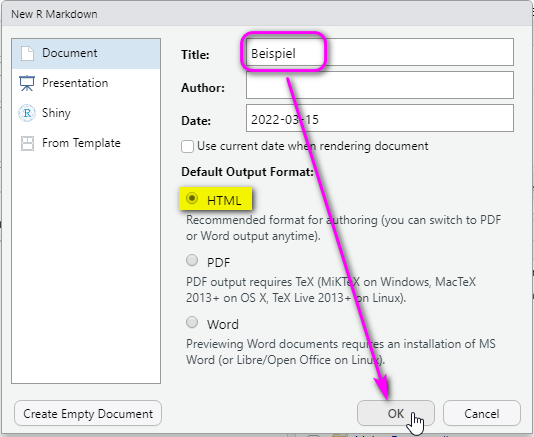Enable use current date when rendering
This screenshot has height=437, width=534.
(187, 146)
